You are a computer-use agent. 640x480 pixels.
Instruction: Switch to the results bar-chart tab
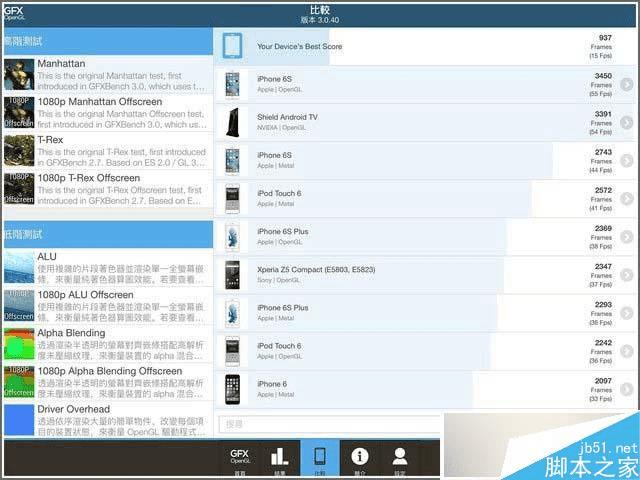(280, 460)
